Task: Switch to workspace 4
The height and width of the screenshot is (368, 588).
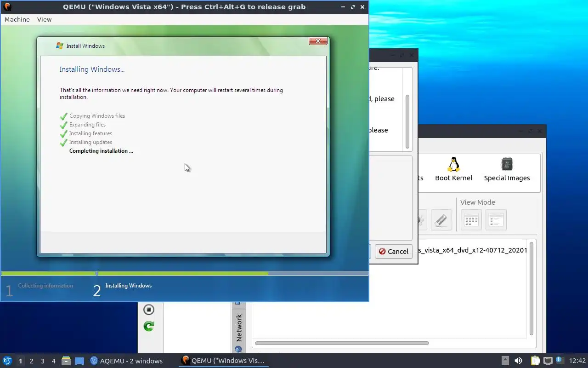Action: pyautogui.click(x=53, y=361)
